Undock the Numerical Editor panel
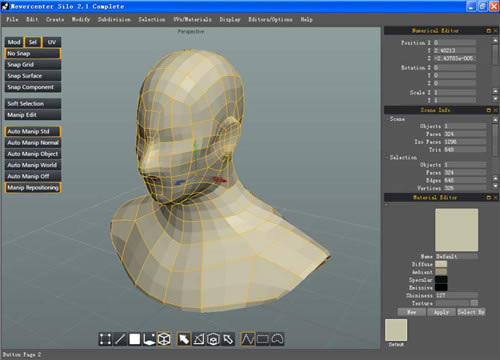Screen dimensions: 500x360 point(489,31)
